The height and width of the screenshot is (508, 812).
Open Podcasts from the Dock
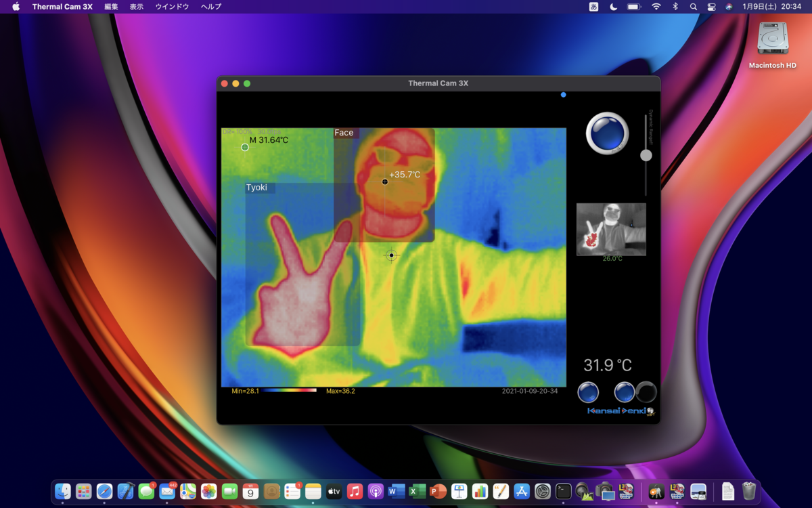pyautogui.click(x=376, y=491)
